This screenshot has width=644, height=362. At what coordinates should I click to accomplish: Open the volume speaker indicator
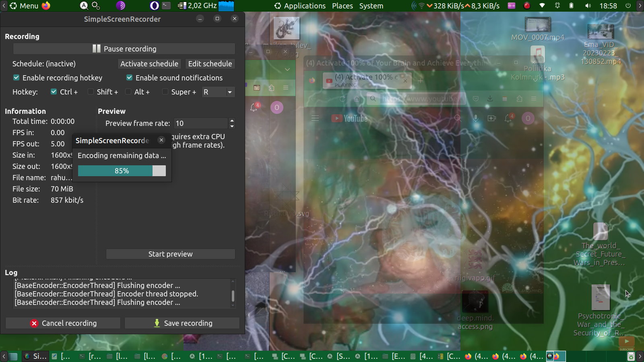[x=588, y=6]
